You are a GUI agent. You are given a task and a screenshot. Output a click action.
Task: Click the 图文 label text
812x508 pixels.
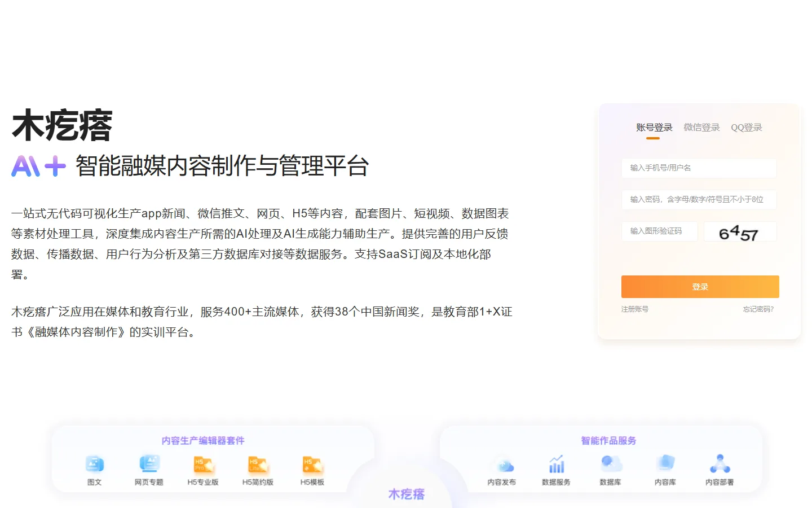coord(95,483)
